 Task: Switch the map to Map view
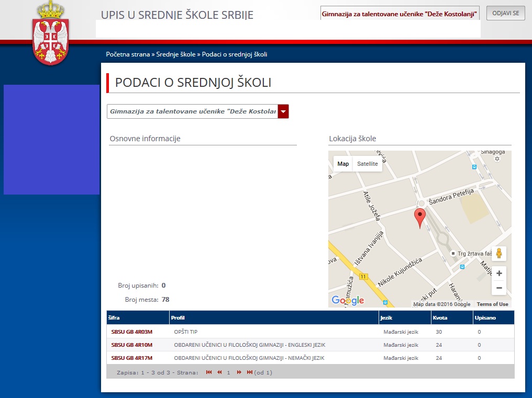click(343, 164)
